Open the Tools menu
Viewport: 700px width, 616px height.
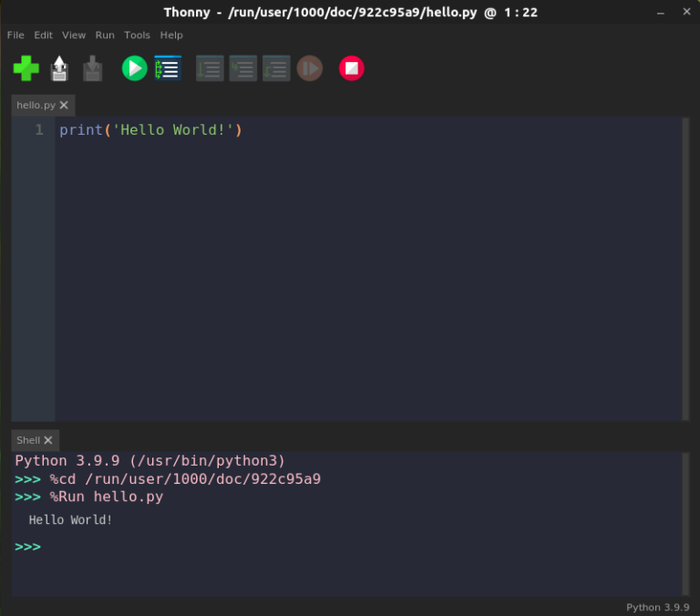[137, 35]
